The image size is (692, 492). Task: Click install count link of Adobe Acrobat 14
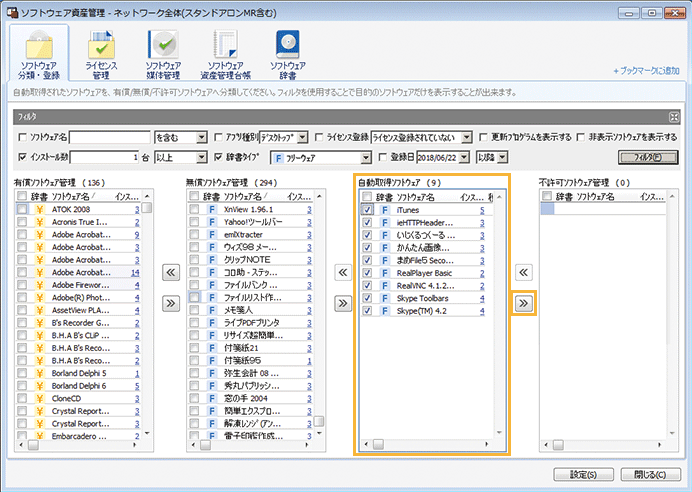click(x=135, y=273)
